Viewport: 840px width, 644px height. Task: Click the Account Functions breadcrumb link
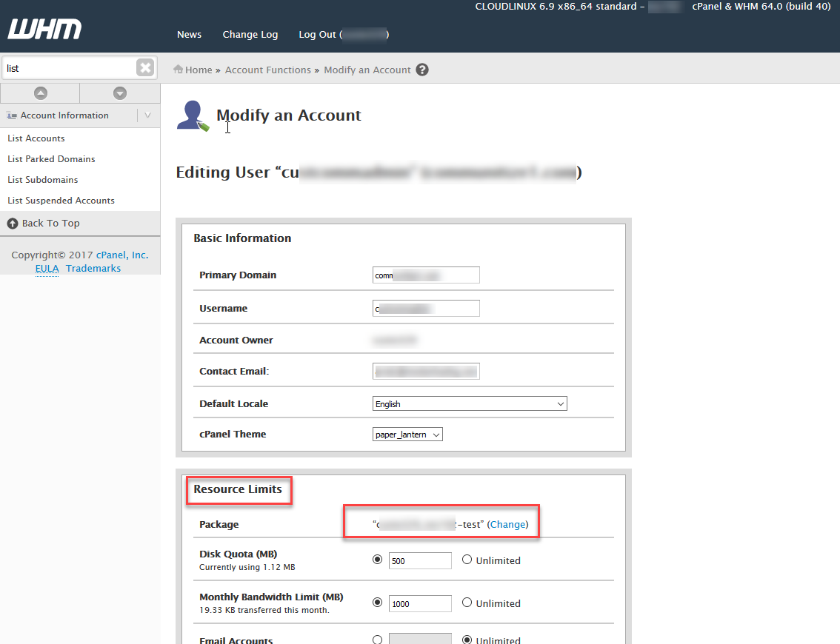pyautogui.click(x=267, y=70)
